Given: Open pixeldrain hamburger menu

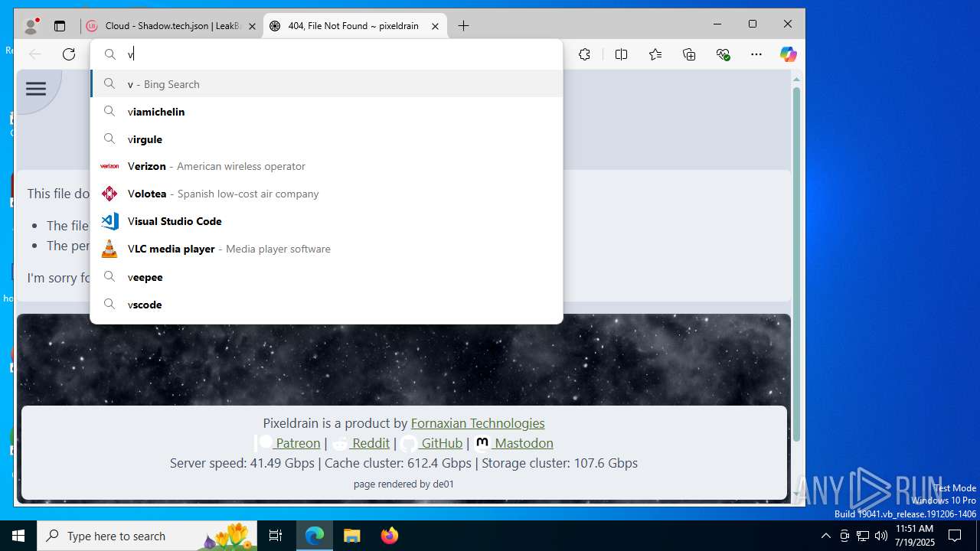Looking at the screenshot, I should [x=36, y=89].
